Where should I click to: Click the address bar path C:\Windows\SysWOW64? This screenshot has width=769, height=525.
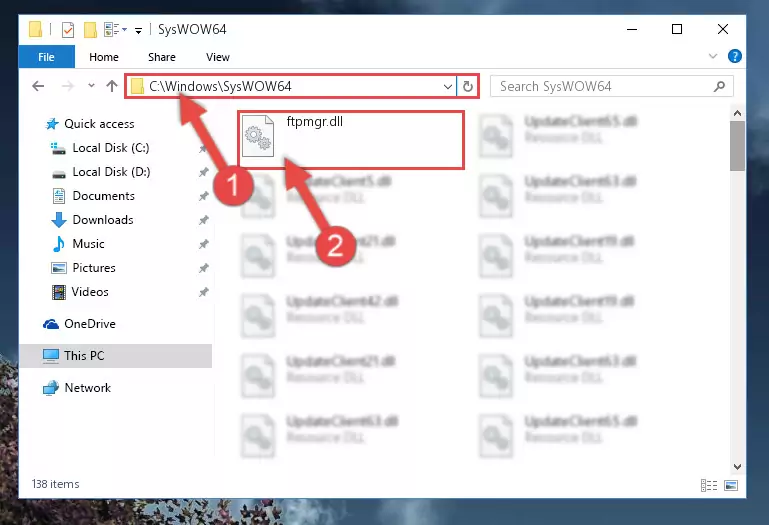tap(220, 86)
